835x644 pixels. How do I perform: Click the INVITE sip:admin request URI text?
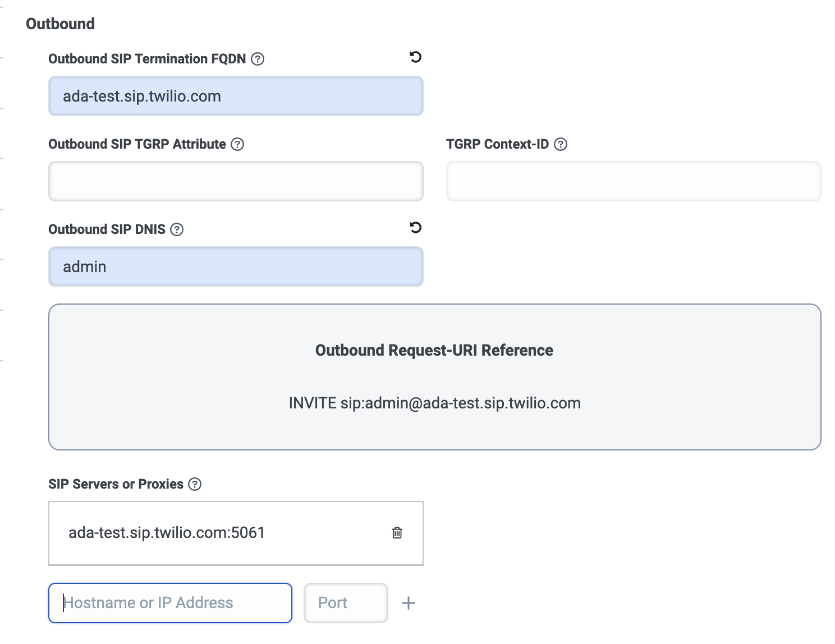point(434,403)
